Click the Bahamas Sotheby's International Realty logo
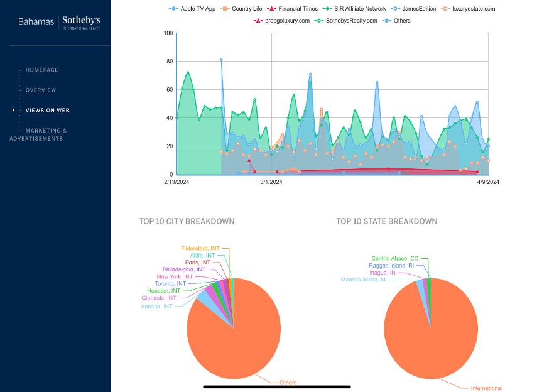 [59, 22]
